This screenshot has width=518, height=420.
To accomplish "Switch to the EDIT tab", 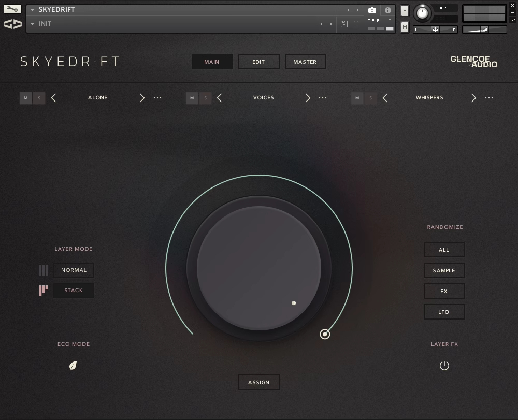I will [258, 62].
